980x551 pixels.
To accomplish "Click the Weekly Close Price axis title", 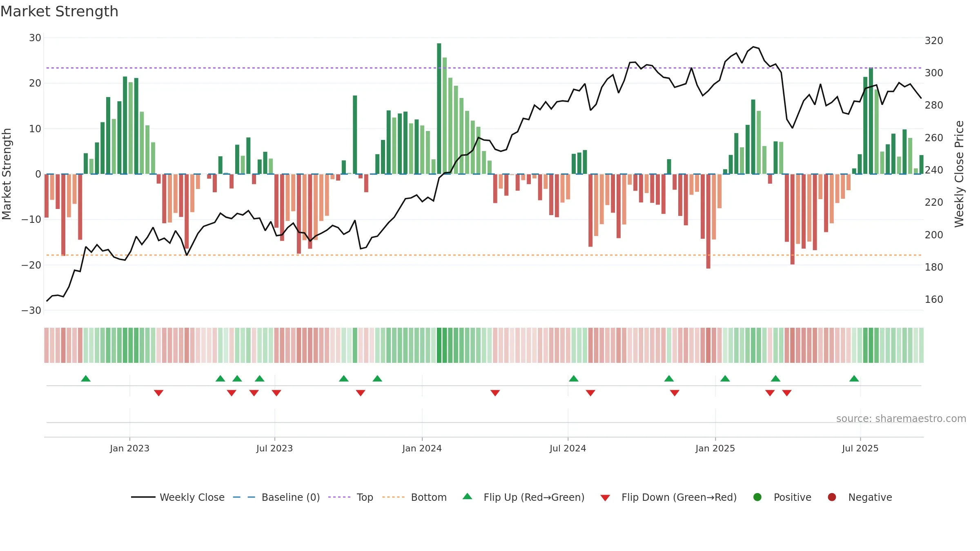I will coord(959,174).
